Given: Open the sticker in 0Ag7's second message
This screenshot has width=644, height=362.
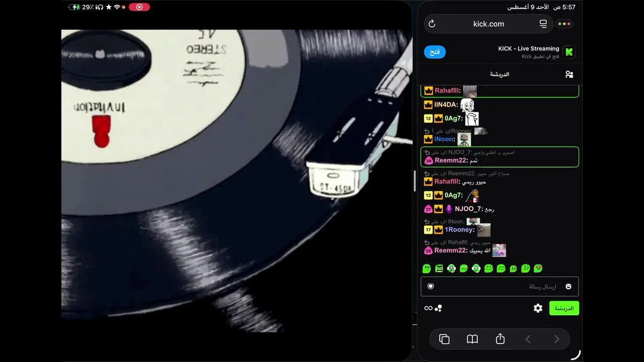Looking at the screenshot, I should tap(472, 195).
